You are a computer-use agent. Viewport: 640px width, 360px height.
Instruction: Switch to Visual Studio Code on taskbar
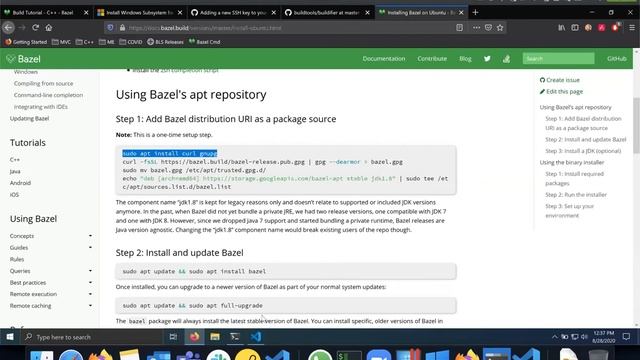(x=256, y=337)
